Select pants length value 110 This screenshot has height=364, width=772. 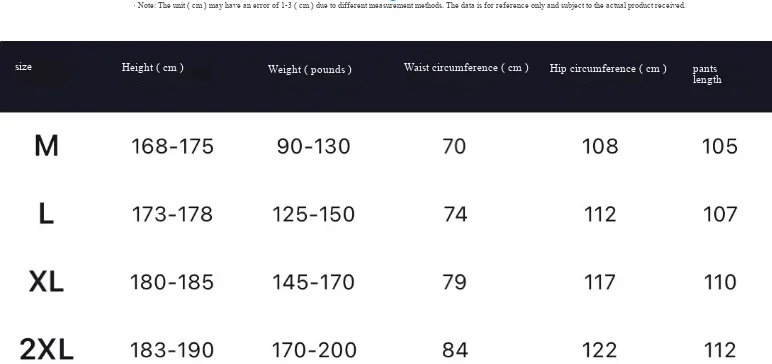(720, 282)
